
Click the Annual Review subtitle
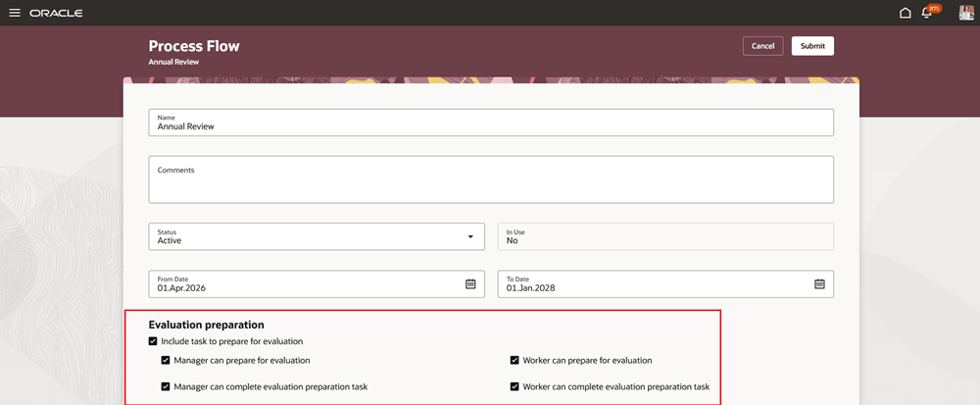pyautogui.click(x=173, y=63)
